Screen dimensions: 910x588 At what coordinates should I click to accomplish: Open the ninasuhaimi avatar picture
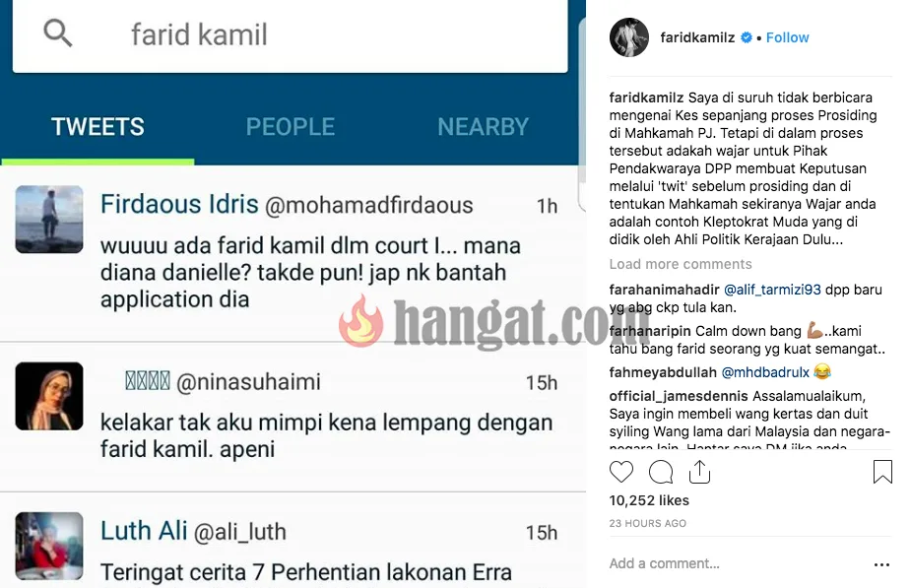click(x=49, y=396)
